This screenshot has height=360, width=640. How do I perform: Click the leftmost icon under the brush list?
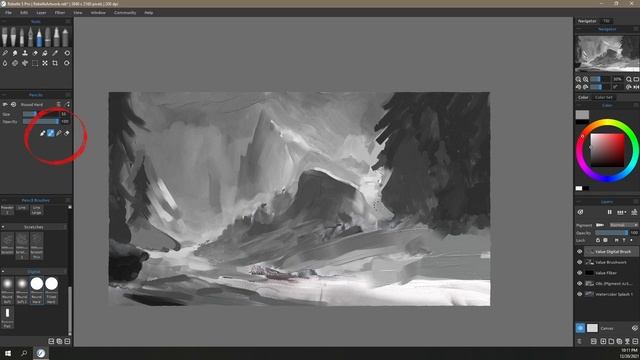click(x=51, y=341)
